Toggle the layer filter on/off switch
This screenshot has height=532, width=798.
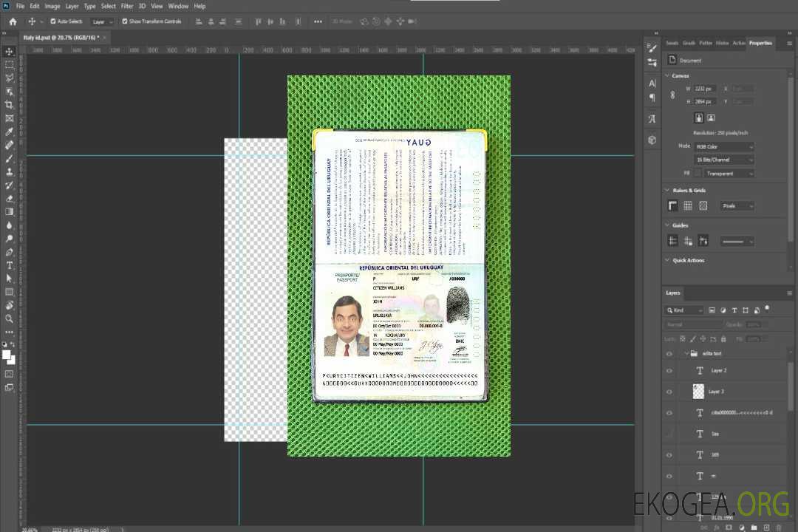pyautogui.click(x=767, y=309)
